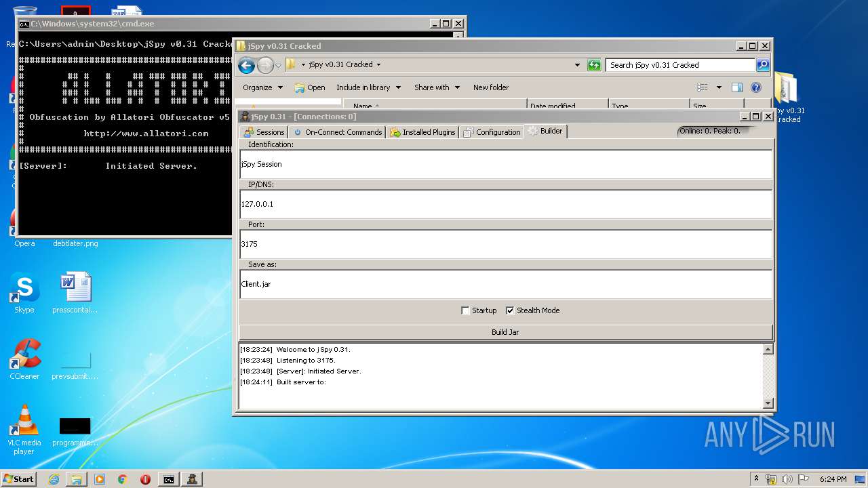
Task: Click the Explorer search magnifier icon
Action: point(763,65)
